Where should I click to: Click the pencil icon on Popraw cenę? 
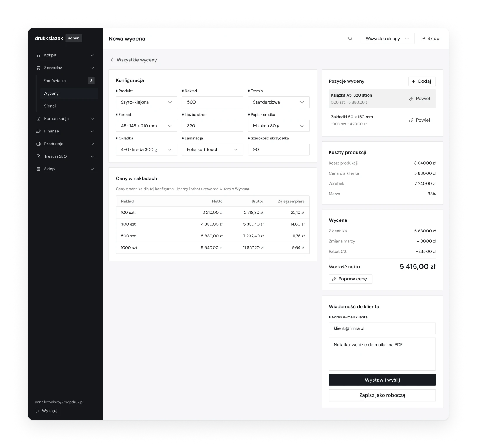[334, 279]
